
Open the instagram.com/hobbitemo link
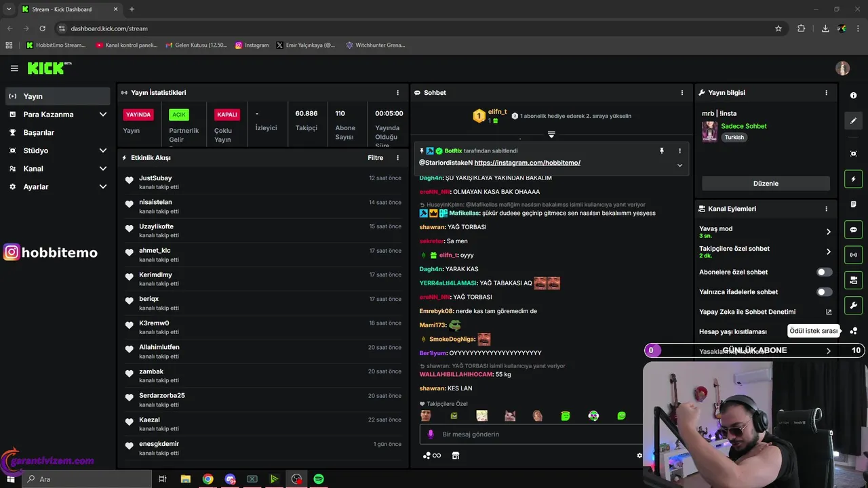(x=528, y=163)
